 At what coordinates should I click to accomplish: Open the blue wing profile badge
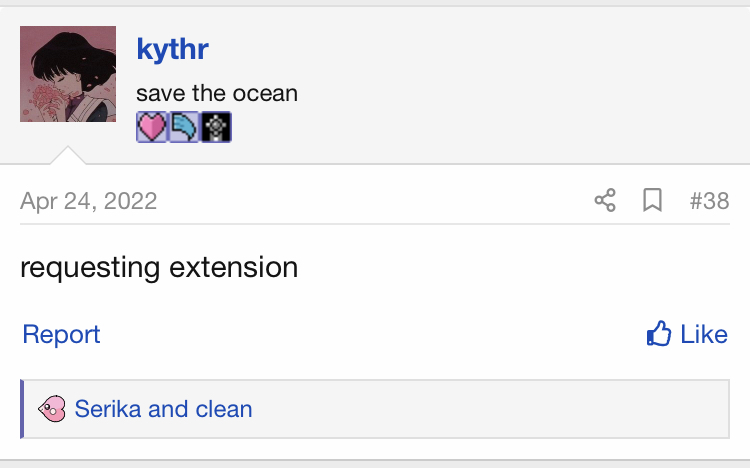(x=184, y=127)
